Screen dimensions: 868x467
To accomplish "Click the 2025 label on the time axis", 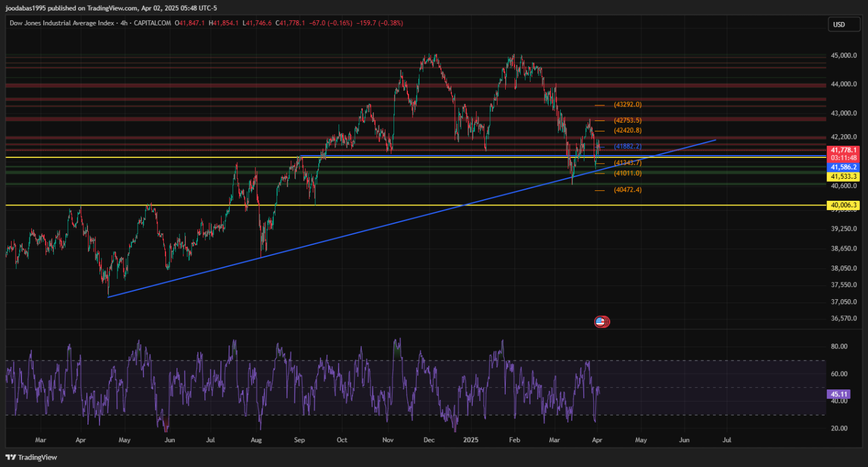I will (470, 440).
